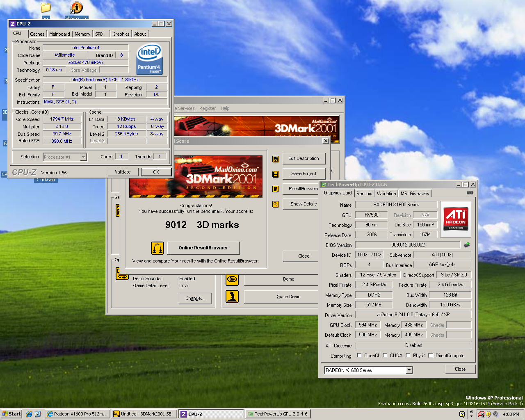Click the Change... button for game detail
The image size is (525, 420).
point(195,299)
